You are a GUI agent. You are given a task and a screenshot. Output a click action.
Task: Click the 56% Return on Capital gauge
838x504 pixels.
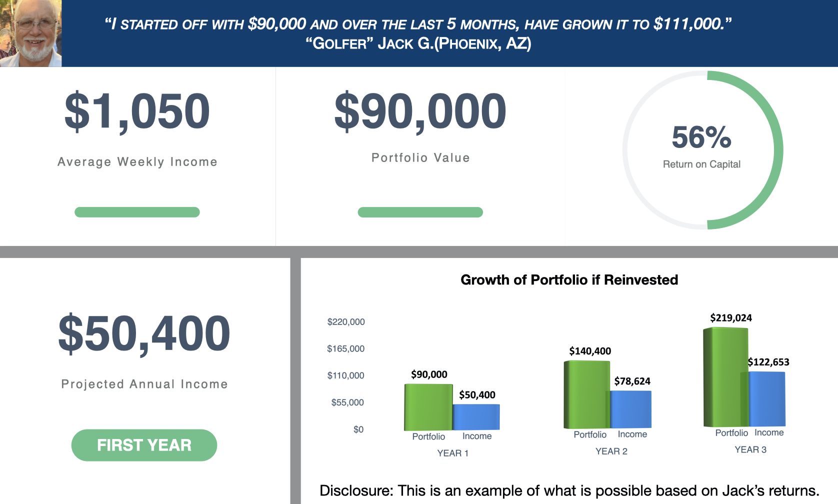(x=702, y=149)
